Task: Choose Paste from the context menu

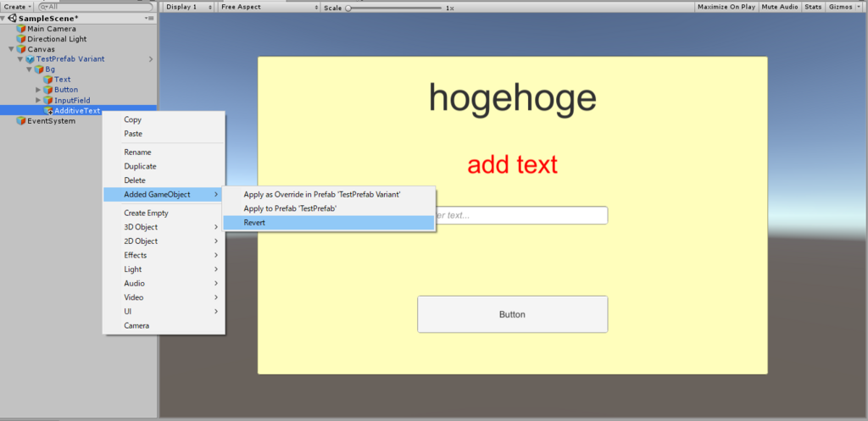Action: (164, 134)
